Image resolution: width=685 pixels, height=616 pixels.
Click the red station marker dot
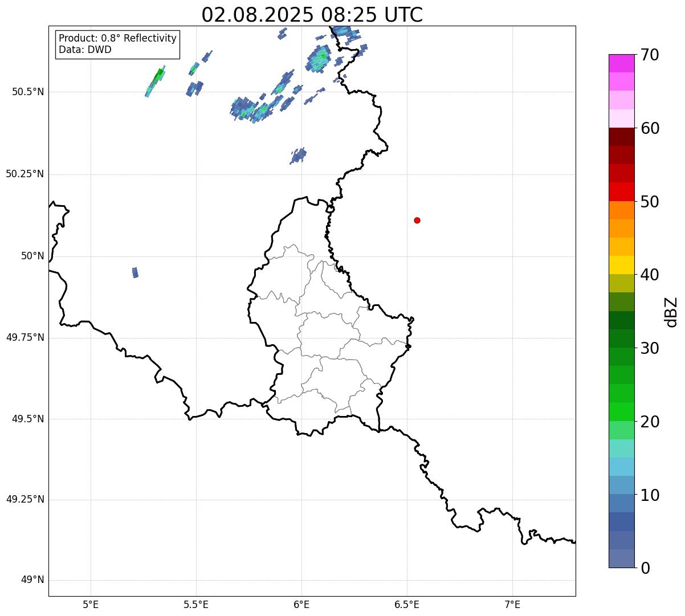point(417,220)
